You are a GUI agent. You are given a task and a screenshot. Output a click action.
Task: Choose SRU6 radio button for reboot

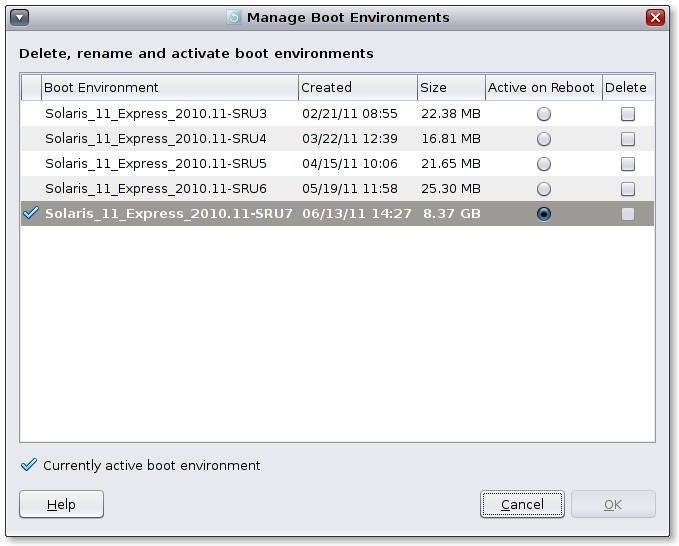pos(543,189)
